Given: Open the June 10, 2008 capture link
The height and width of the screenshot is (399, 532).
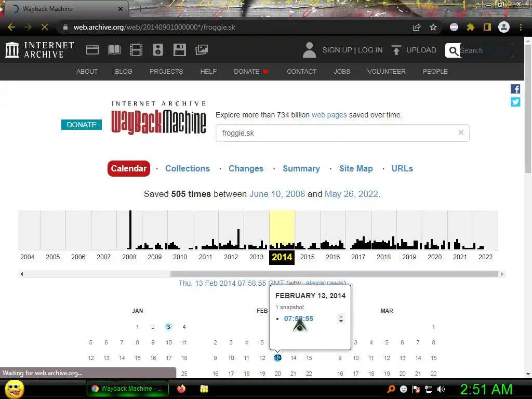Looking at the screenshot, I should point(277,194).
